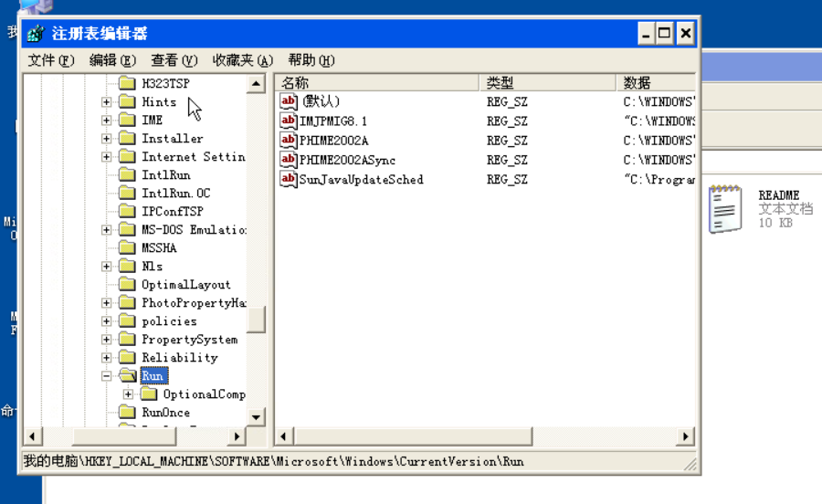Screen dimensions: 822x504
Task: Click the tree pane scroll-up arrow
Action: 256,84
